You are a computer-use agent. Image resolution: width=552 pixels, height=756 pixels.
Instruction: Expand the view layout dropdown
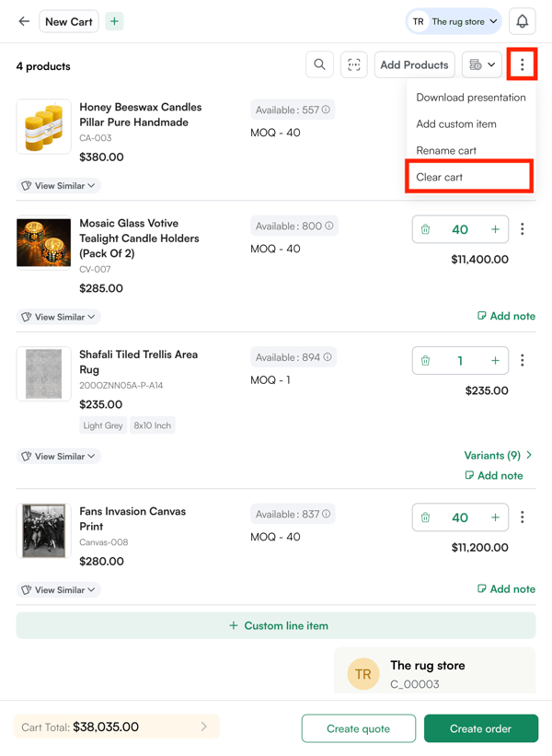[x=482, y=64]
